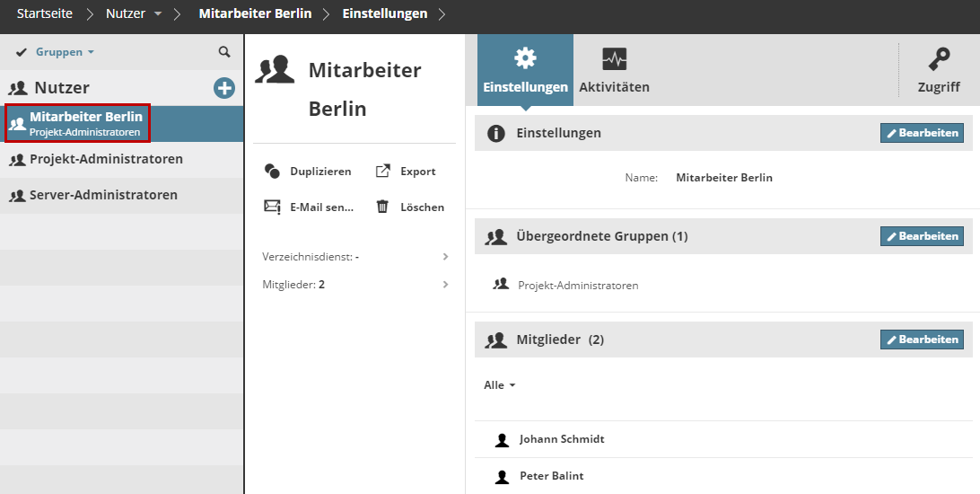980x494 pixels.
Task: Click the search magnifier icon
Action: point(224,52)
